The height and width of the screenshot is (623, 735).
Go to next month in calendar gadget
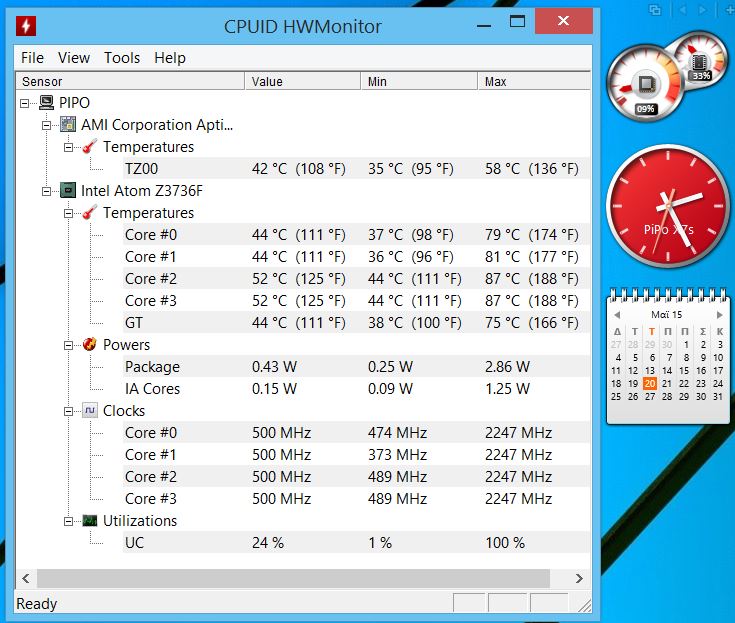tap(720, 315)
